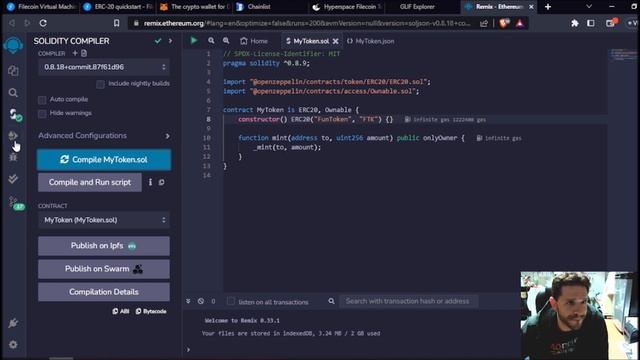
Task: Open the Plugin manager icon
Action: [x=13, y=323]
